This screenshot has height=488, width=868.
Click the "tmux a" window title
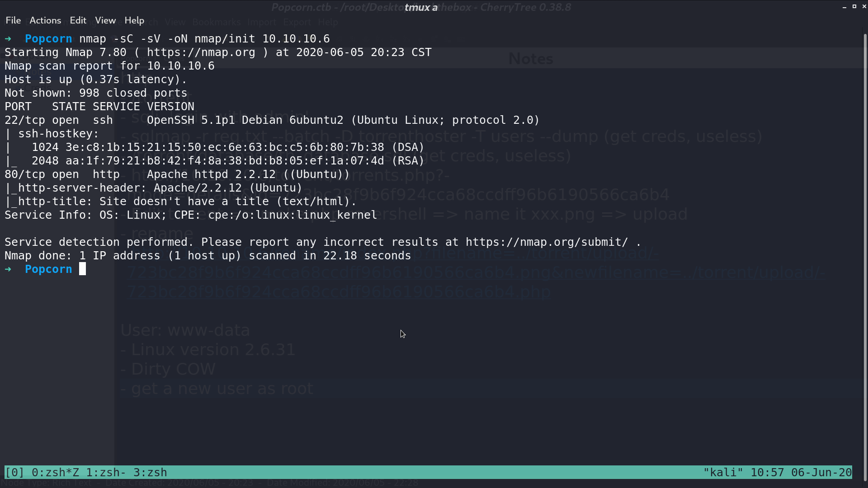point(421,7)
